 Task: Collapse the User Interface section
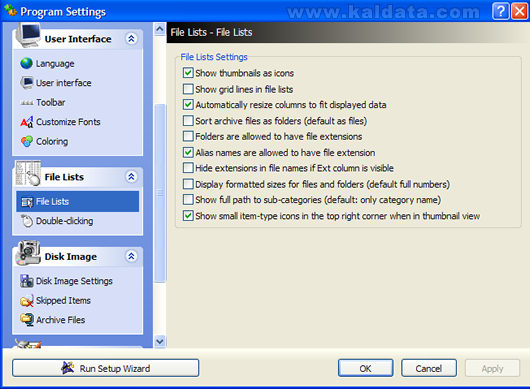coord(131,39)
